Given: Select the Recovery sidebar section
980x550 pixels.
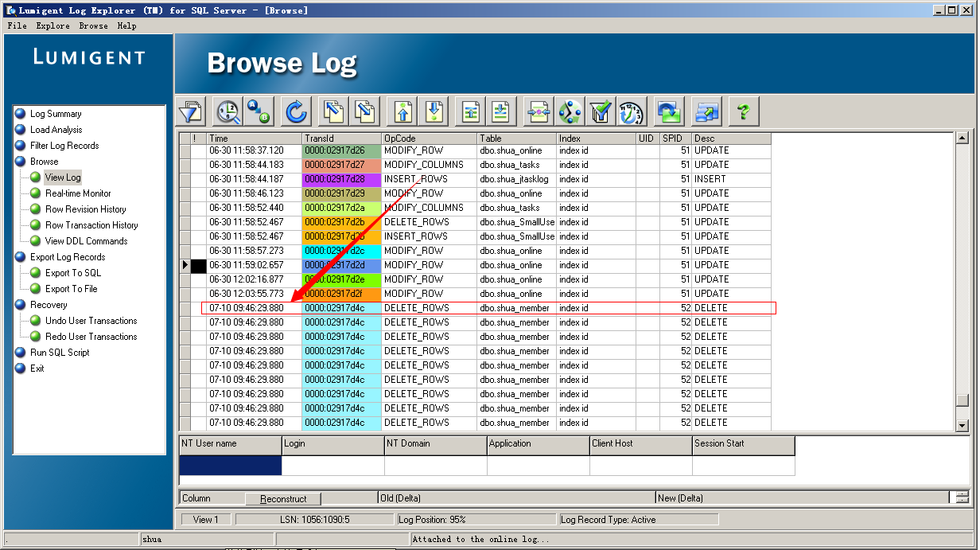Looking at the screenshot, I should (x=49, y=305).
